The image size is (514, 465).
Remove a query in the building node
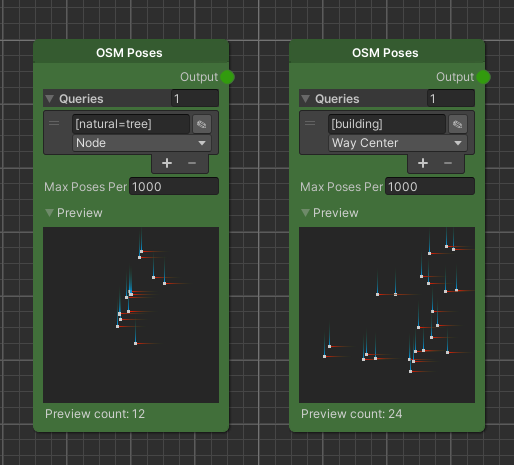pos(448,163)
